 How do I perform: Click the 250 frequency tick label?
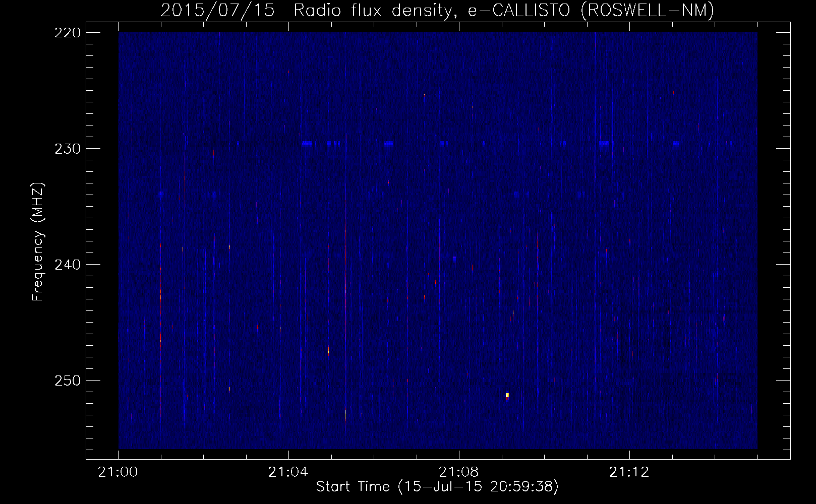67,381
